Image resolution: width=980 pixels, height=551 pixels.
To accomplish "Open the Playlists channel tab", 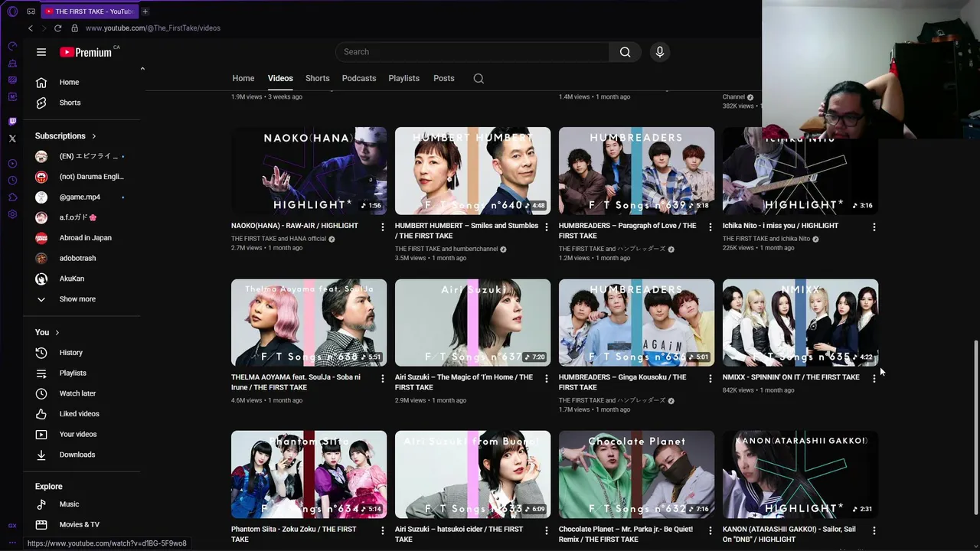I will click(403, 78).
